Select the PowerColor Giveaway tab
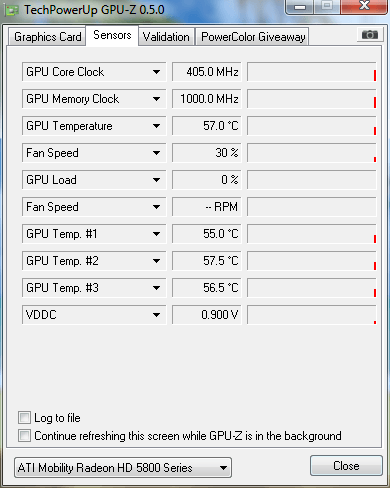 click(x=253, y=37)
